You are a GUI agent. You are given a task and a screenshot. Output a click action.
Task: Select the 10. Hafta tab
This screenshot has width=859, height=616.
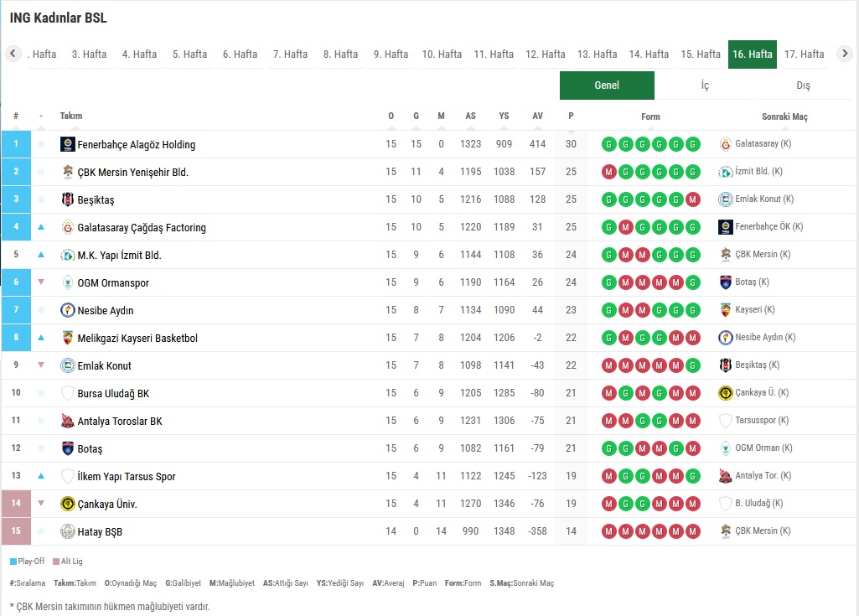(442, 54)
